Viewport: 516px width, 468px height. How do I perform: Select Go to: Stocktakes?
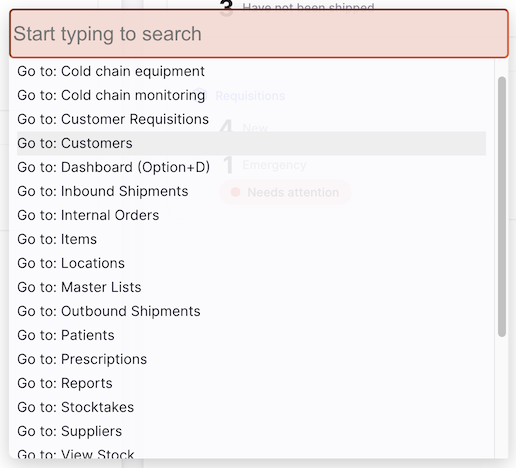[x=251, y=407]
